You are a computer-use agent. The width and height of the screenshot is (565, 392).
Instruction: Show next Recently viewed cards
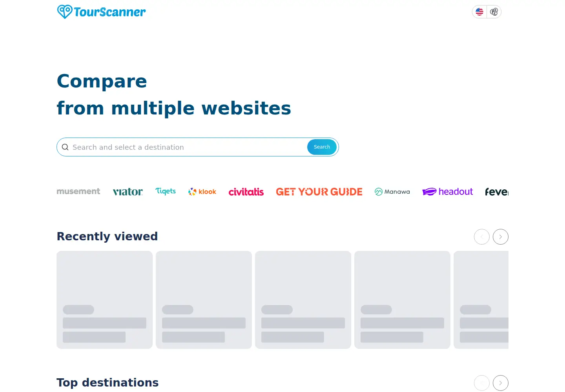501,237
